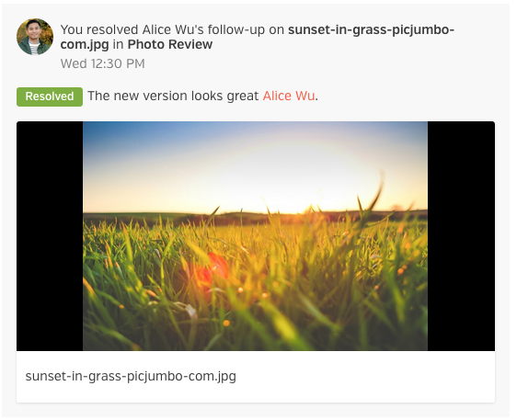Screen dimensions: 517x420
Task: Click the red lens flare in the grass
Action: [x=211, y=268]
